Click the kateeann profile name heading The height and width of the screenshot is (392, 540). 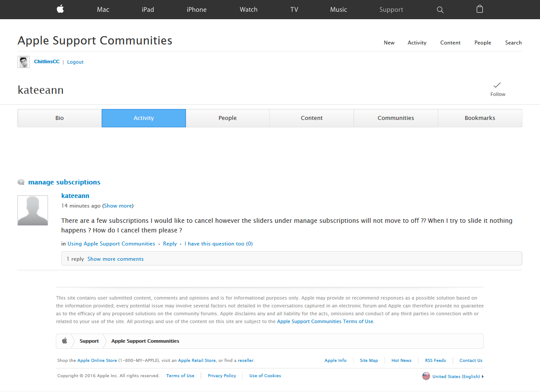click(41, 90)
